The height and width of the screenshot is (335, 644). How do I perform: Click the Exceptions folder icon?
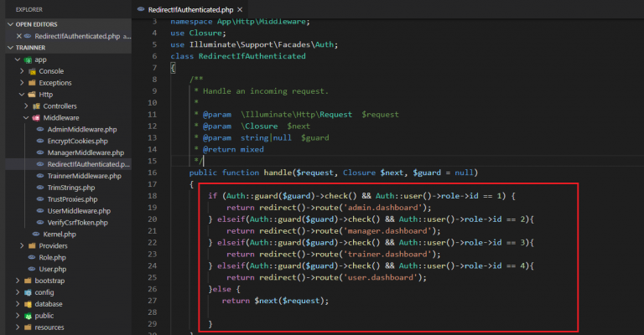[x=32, y=83]
